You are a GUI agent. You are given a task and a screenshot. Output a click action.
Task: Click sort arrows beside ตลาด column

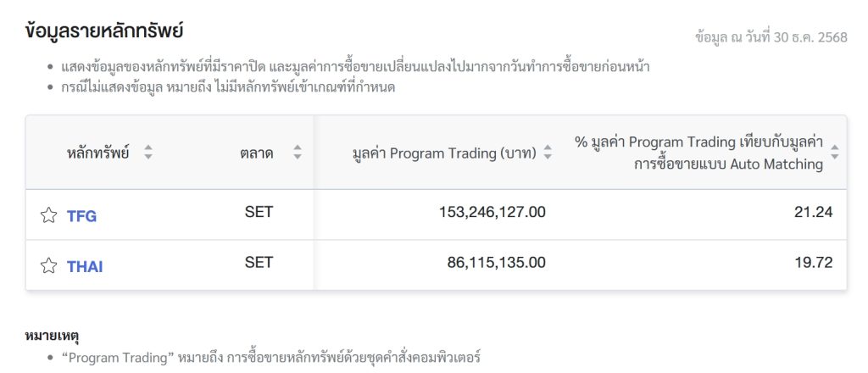[298, 153]
